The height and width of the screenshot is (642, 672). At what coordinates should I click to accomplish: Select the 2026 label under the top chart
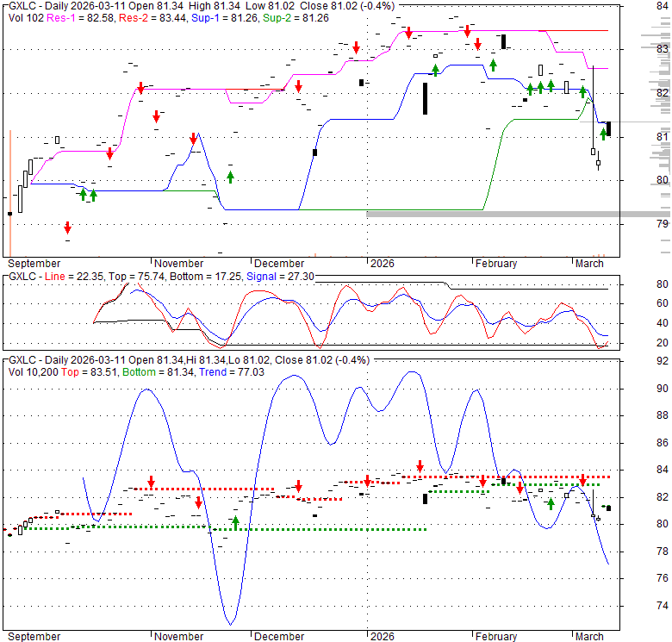coord(380,264)
